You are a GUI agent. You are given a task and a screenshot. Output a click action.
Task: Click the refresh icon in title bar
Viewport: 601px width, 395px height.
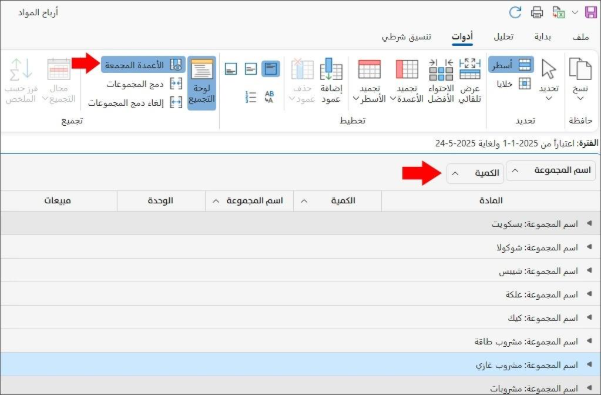[515, 12]
